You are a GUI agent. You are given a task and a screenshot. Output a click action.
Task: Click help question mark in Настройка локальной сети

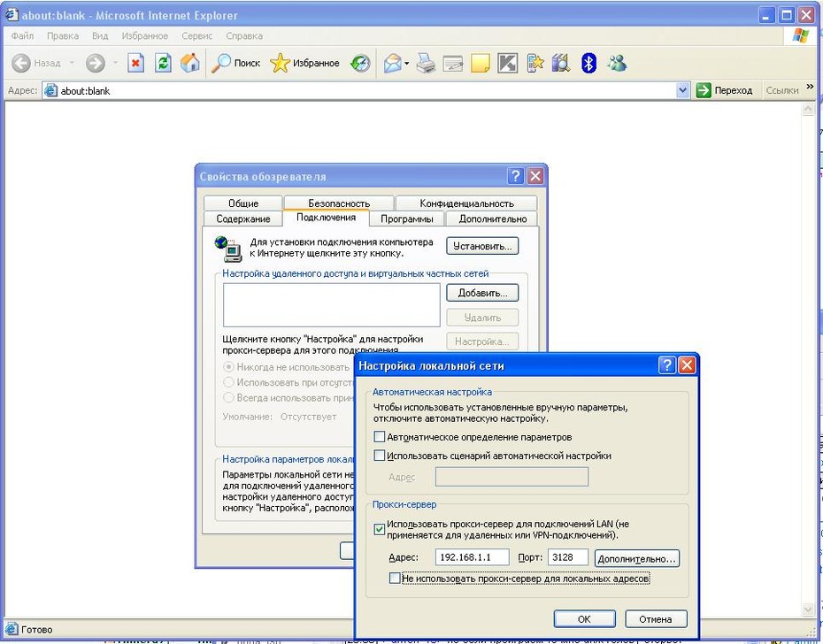pos(666,364)
